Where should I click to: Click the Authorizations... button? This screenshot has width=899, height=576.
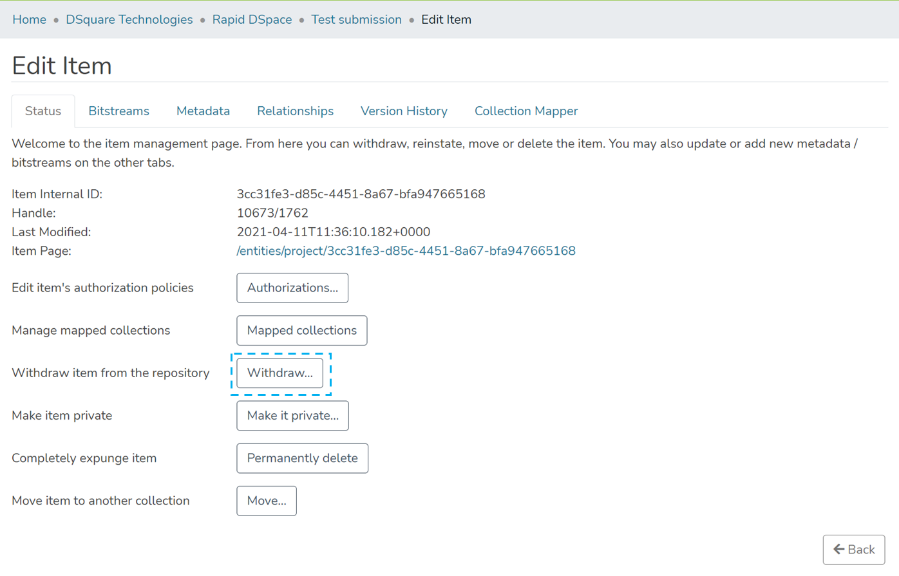pyautogui.click(x=292, y=288)
